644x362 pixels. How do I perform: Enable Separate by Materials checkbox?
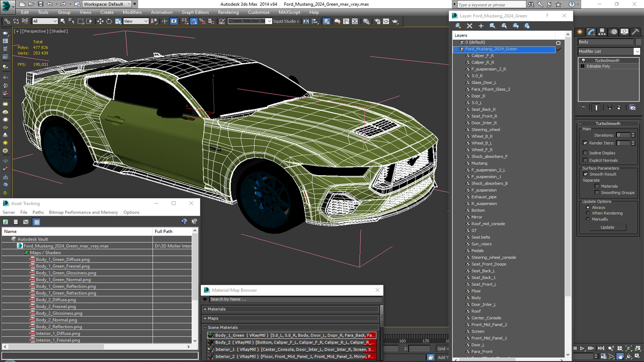[x=597, y=186]
